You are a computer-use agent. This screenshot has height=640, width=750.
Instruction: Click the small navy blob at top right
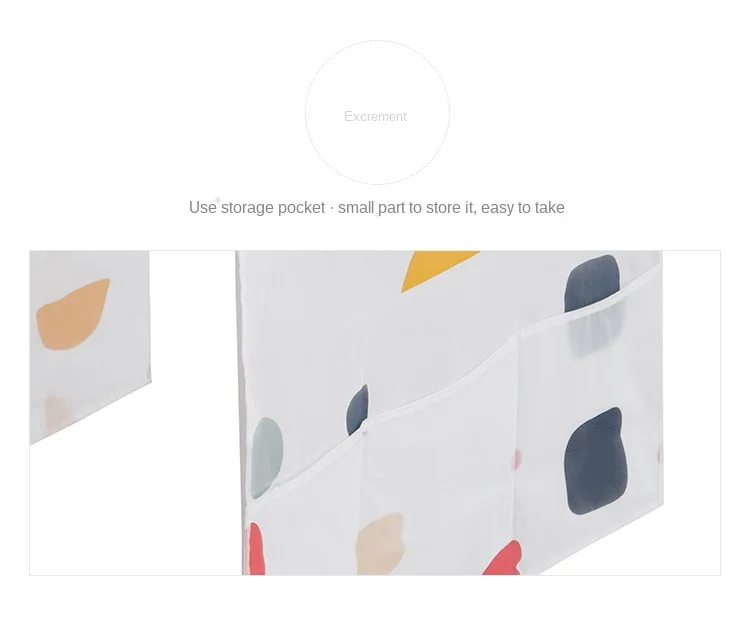(x=592, y=283)
